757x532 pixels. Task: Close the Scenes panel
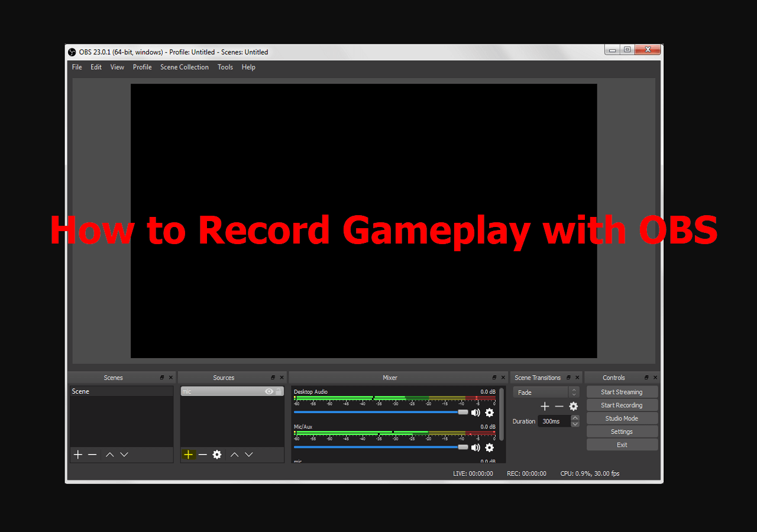(x=171, y=378)
